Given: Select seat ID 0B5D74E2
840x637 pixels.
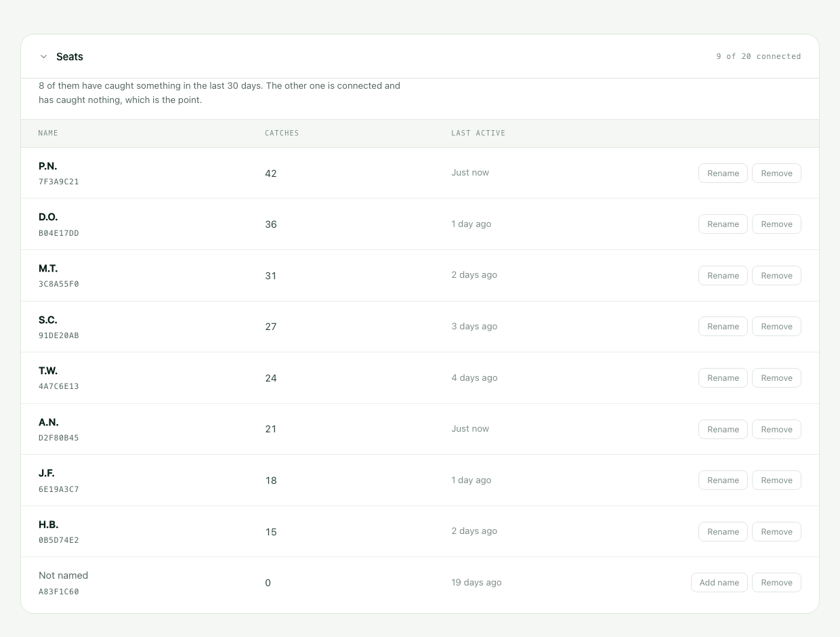Looking at the screenshot, I should tap(59, 540).
